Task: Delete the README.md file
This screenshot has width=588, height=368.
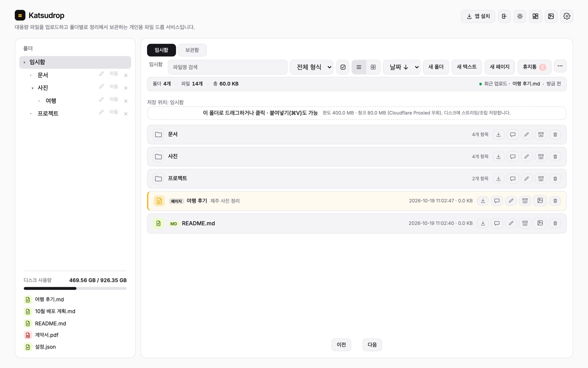Action: pyautogui.click(x=555, y=223)
